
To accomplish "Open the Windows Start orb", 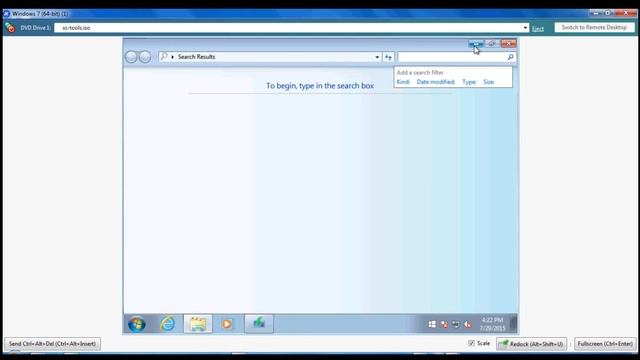I will pyautogui.click(x=136, y=324).
